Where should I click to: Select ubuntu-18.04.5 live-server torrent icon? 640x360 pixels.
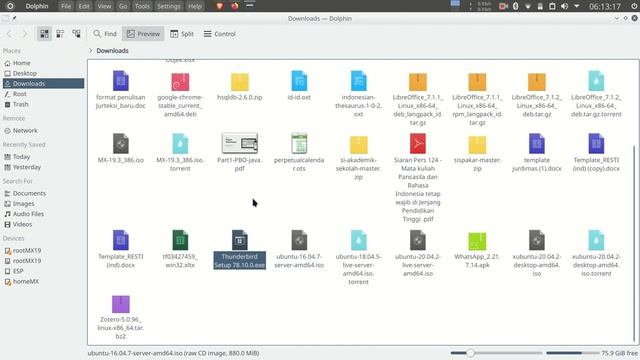click(x=358, y=240)
